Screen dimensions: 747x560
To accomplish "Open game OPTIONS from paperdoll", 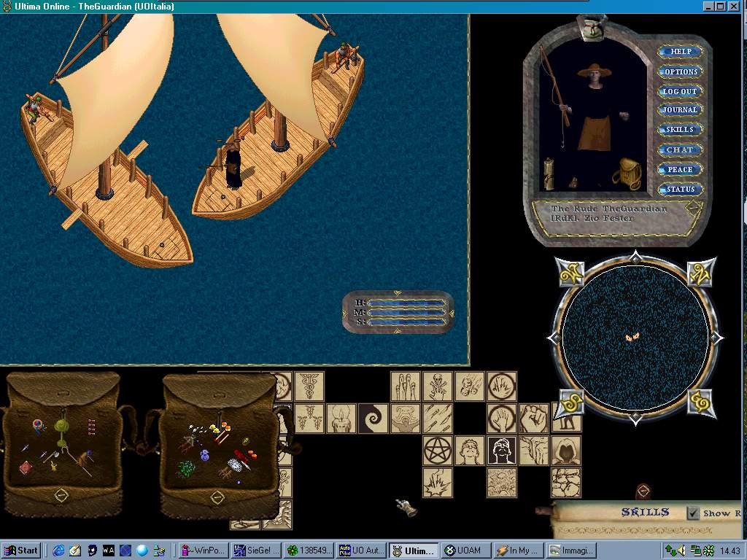I will click(681, 72).
